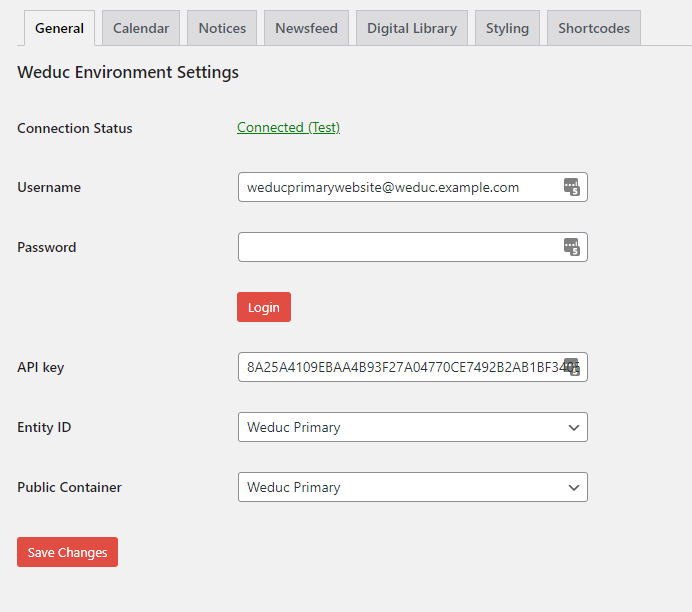Viewport: 692px width, 612px height.
Task: Click the password manager icon in API key field
Action: coord(571,367)
